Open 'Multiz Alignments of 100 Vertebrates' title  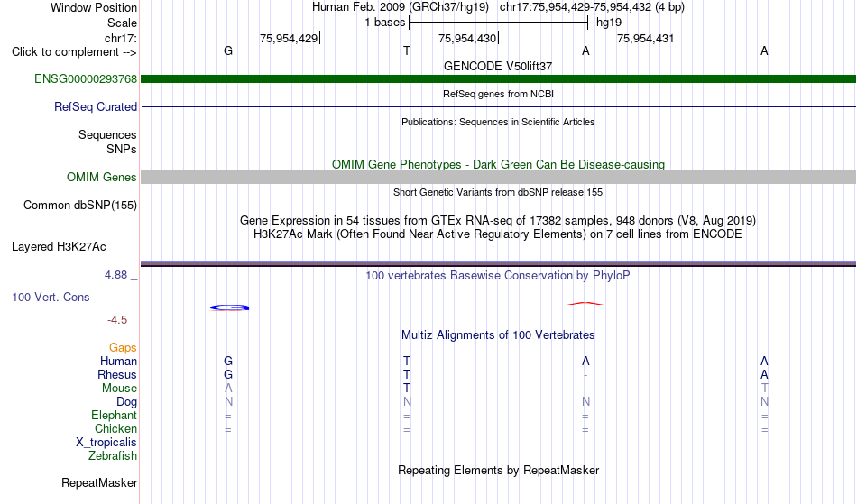coord(498,334)
